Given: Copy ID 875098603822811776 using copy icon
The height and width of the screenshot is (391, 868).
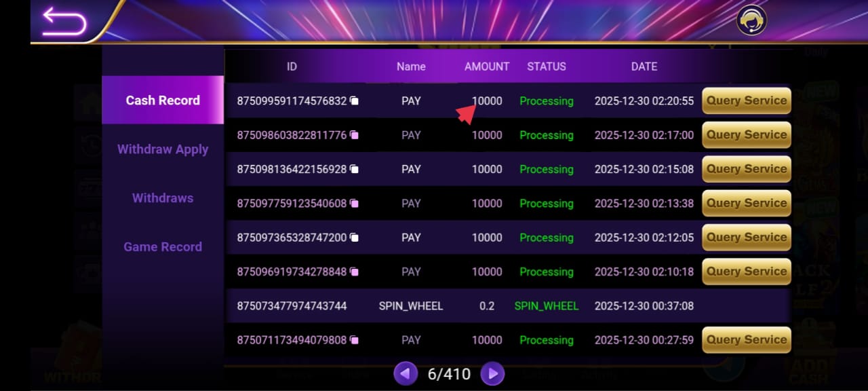Looking at the screenshot, I should tap(354, 135).
